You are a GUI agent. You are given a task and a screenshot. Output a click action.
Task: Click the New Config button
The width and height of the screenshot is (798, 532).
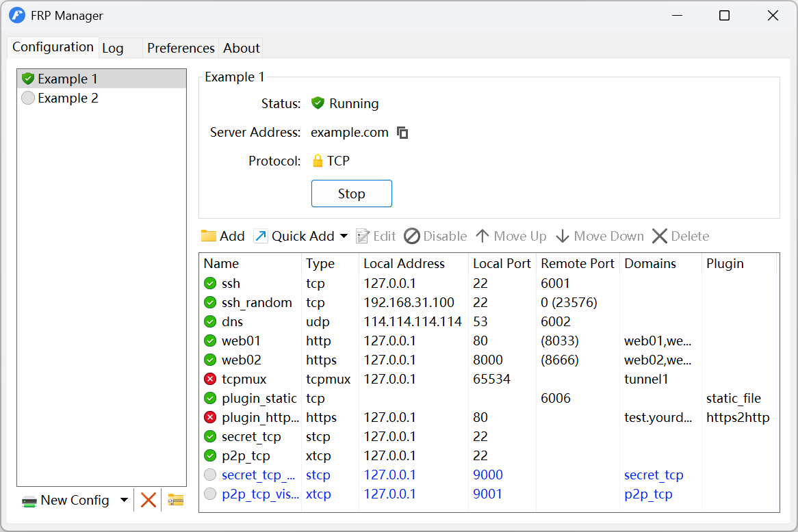pos(66,500)
